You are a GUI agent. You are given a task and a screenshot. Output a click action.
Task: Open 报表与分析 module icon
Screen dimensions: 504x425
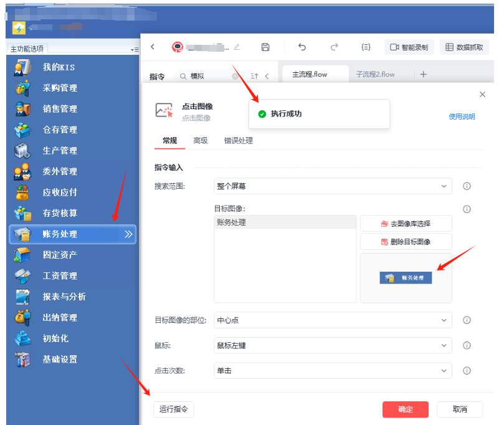(22, 297)
